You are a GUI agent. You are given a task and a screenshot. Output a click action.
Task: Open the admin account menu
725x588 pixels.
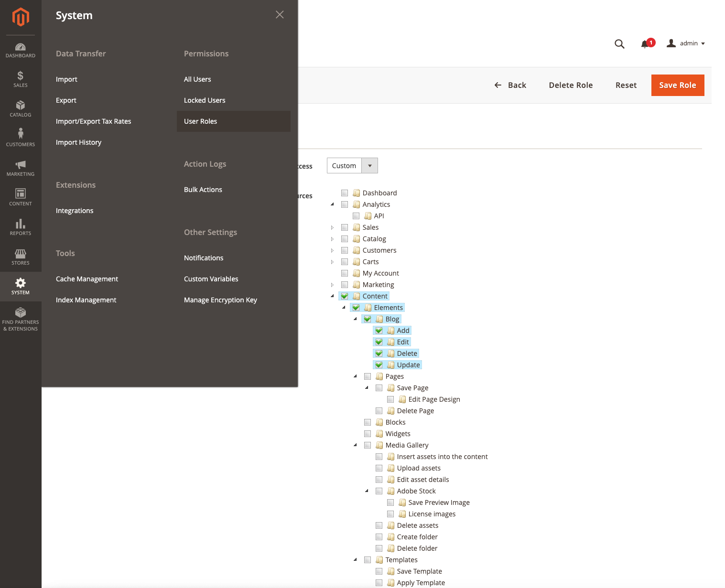point(686,43)
